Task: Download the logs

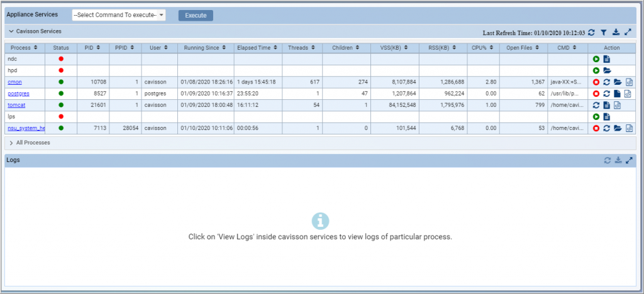Action: coord(618,160)
